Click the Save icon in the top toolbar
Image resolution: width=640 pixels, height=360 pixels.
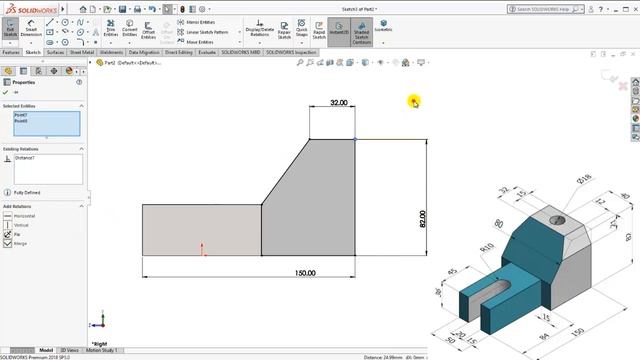tap(122, 9)
